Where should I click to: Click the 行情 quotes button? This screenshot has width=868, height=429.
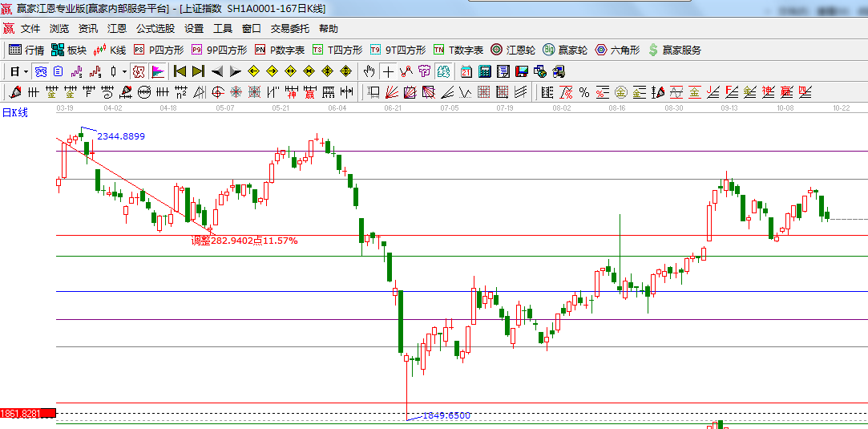point(26,50)
